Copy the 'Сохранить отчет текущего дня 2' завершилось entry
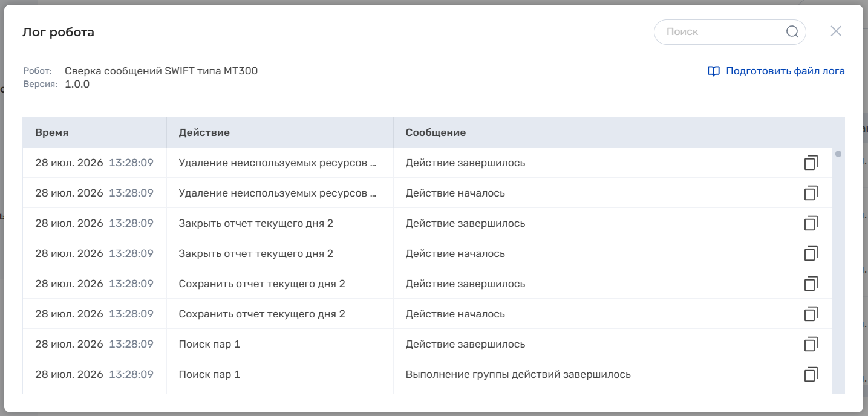Viewport: 868px width, 416px height. (x=811, y=284)
